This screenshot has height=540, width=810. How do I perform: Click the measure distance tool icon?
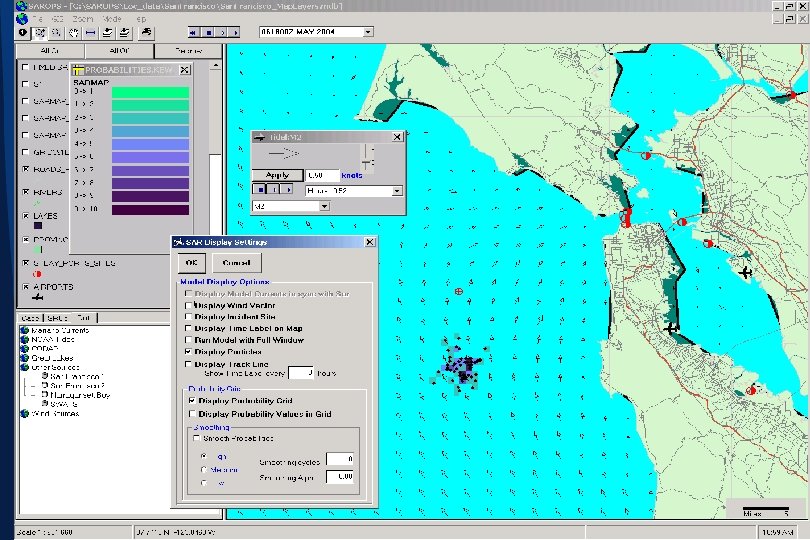point(89,32)
